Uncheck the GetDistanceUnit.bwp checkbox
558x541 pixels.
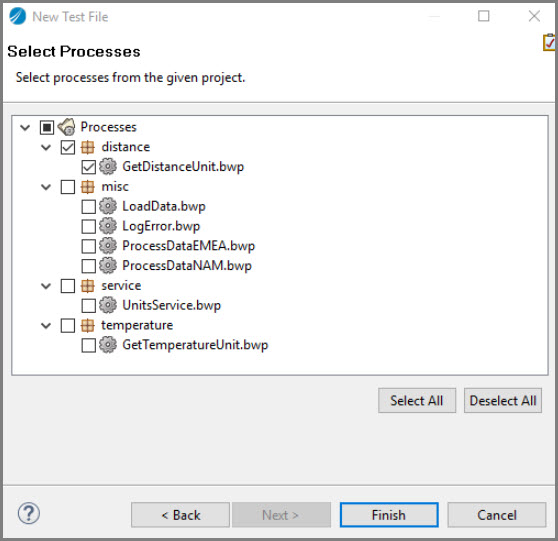89,167
